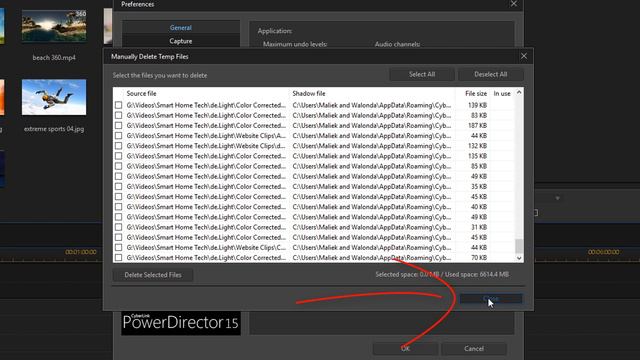This screenshot has width=640, height=360.
Task: Click the file list scroll down arrow
Action: (519, 258)
